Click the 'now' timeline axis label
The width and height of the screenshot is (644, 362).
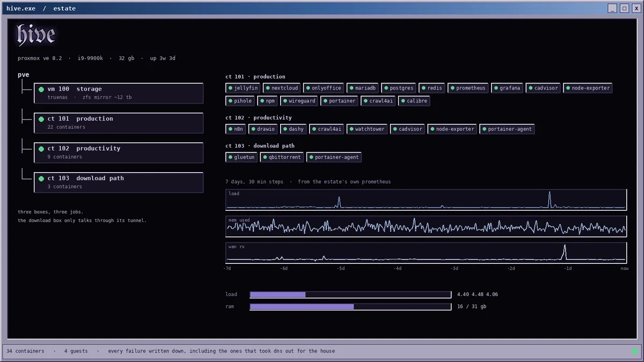pyautogui.click(x=625, y=269)
